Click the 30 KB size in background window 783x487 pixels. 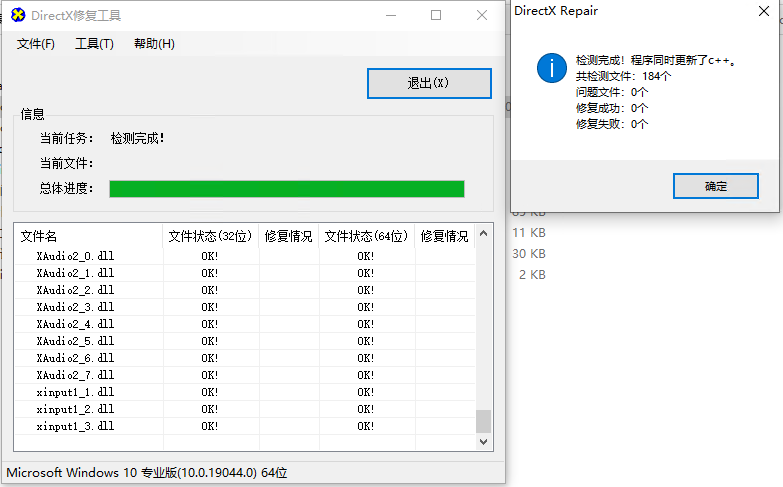(x=529, y=254)
